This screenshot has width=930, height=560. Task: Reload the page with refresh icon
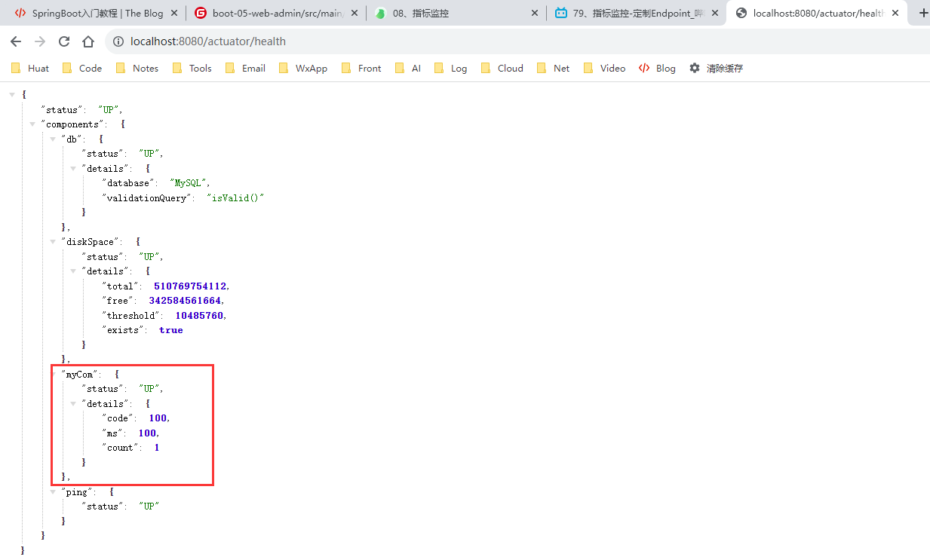pyautogui.click(x=64, y=41)
